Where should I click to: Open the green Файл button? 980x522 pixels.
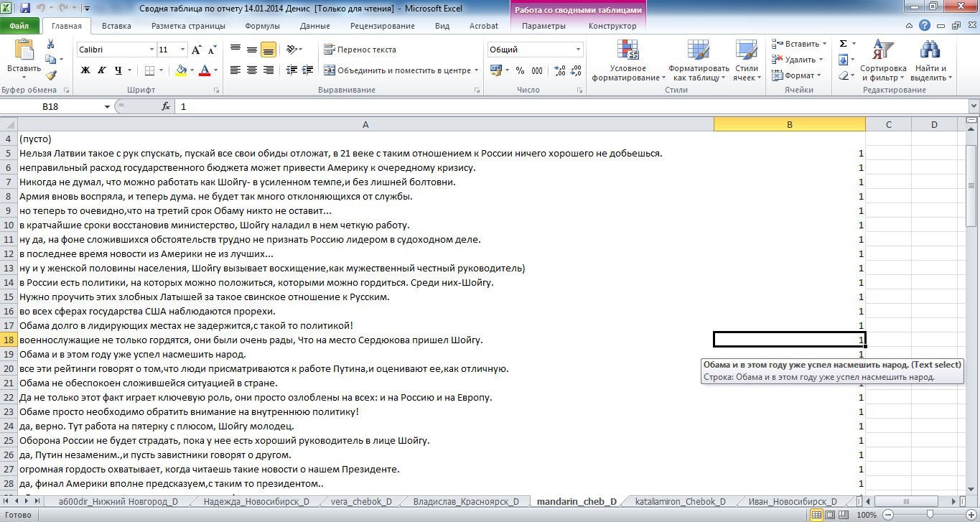pyautogui.click(x=19, y=26)
